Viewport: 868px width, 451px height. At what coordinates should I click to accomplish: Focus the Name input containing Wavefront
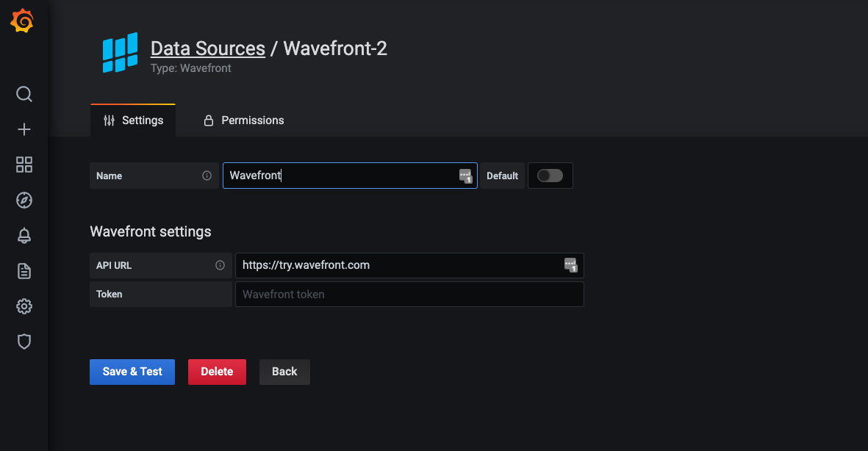[350, 176]
